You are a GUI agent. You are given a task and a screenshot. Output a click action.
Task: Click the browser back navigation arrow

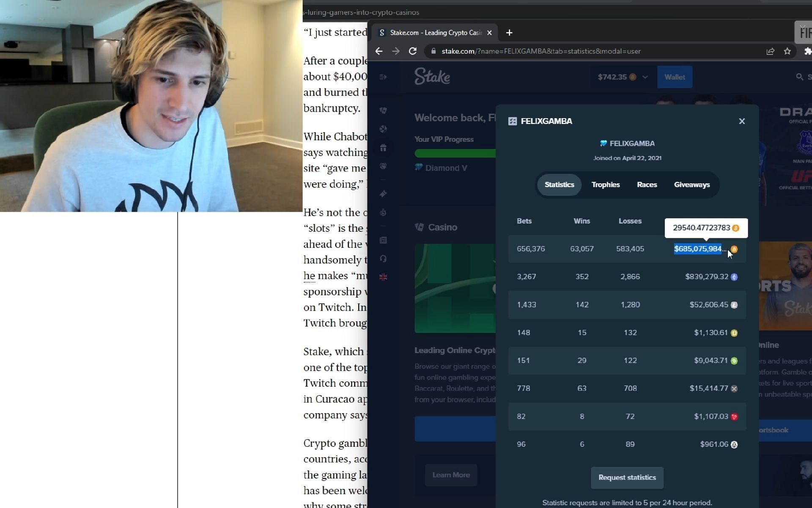point(379,52)
